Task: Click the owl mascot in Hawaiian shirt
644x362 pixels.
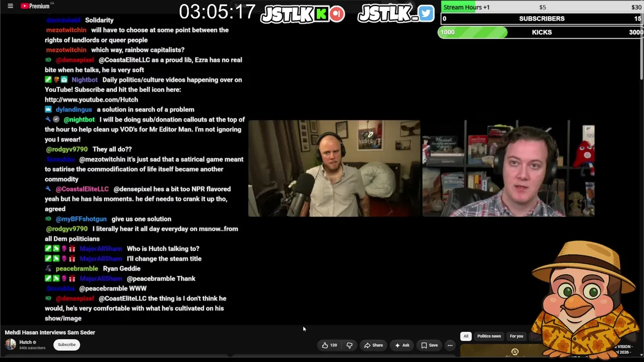Action: (584, 299)
